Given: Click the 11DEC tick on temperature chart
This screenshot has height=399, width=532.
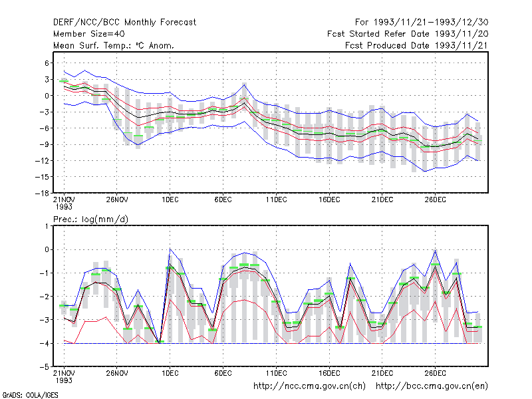Looking at the screenshot, I should (276, 199).
